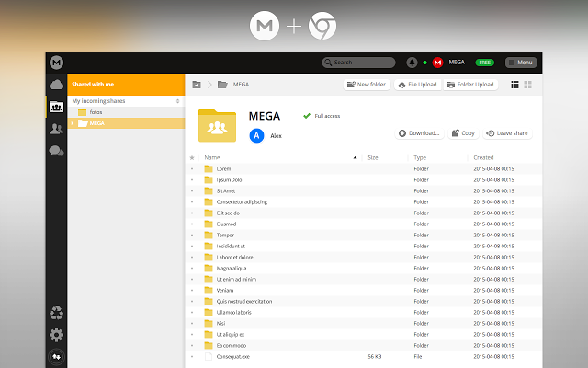
Task: Click the New folder button
Action: 367,85
